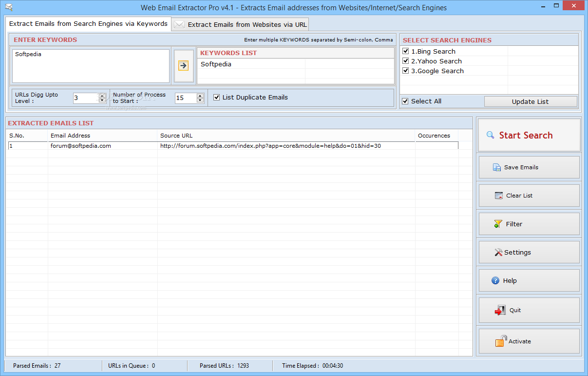Click the Parsed Emails status entry
Image resolution: width=588 pixels, height=376 pixels.
37,365
